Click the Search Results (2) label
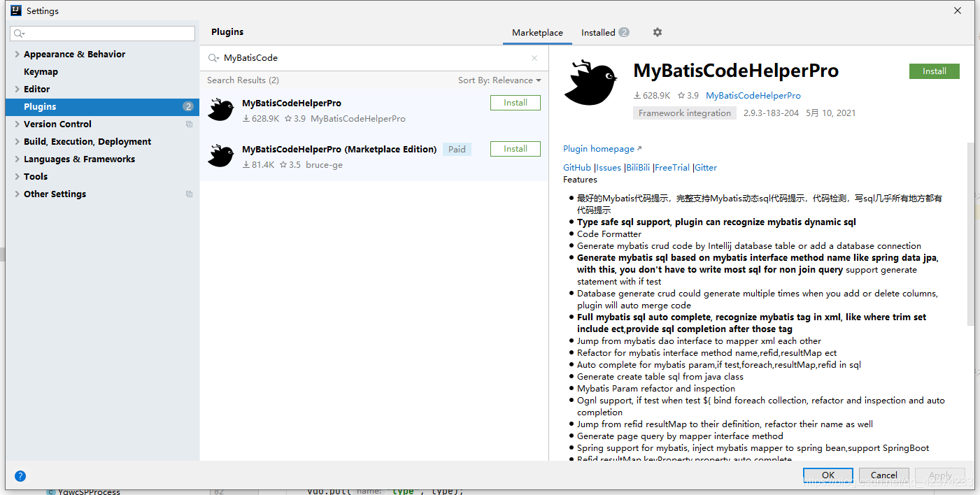This screenshot has width=980, height=495. (x=243, y=80)
